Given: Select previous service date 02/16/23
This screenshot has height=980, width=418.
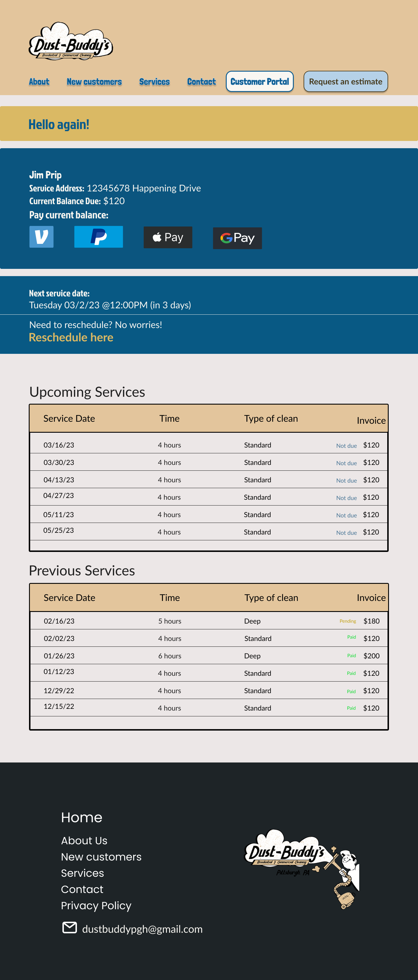Looking at the screenshot, I should (60, 621).
